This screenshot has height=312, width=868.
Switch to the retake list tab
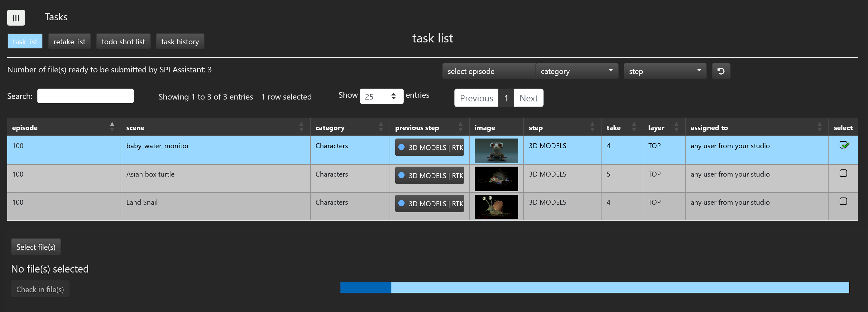pyautogui.click(x=70, y=41)
